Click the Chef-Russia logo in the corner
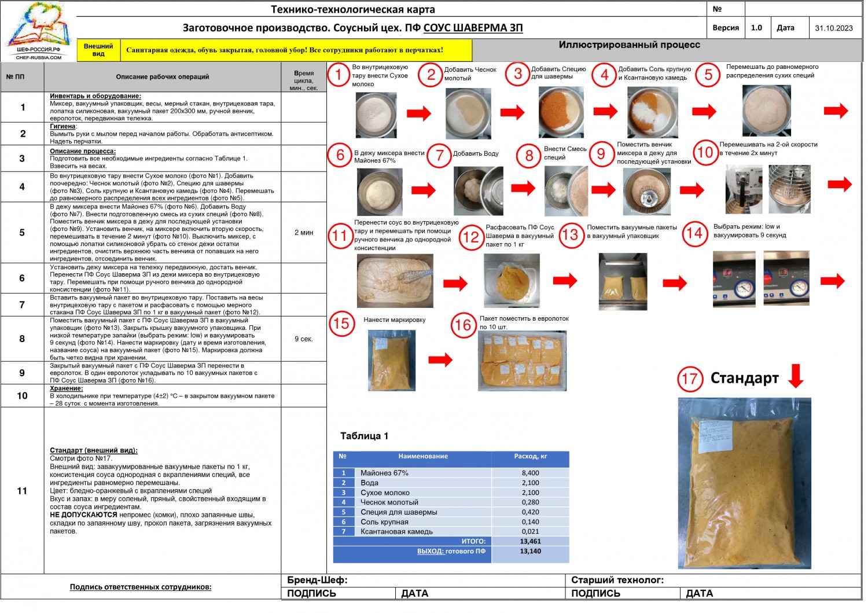 (39, 31)
